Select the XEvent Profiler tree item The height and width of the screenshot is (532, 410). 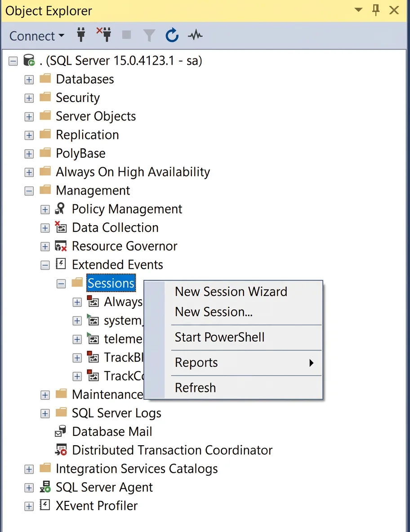[97, 506]
